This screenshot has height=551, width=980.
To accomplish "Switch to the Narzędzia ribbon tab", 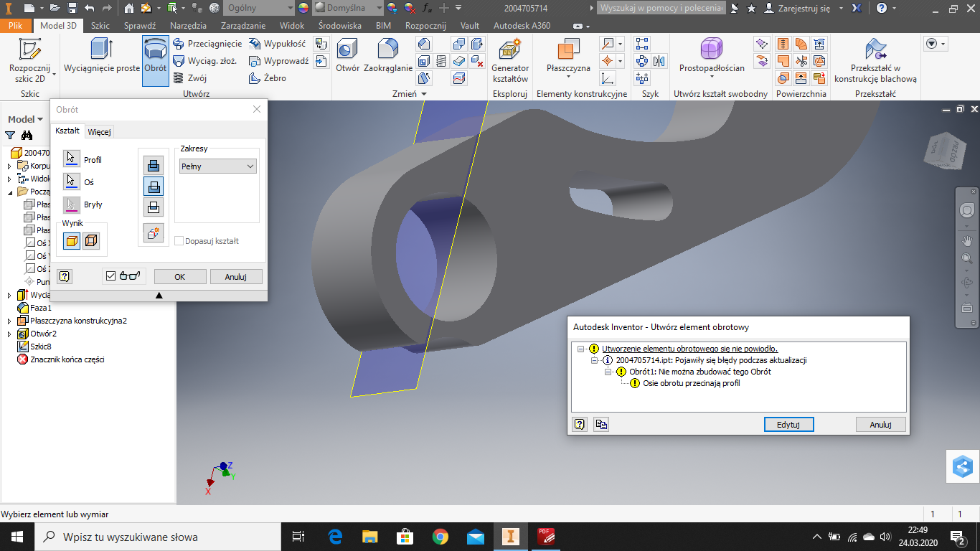I will [188, 25].
